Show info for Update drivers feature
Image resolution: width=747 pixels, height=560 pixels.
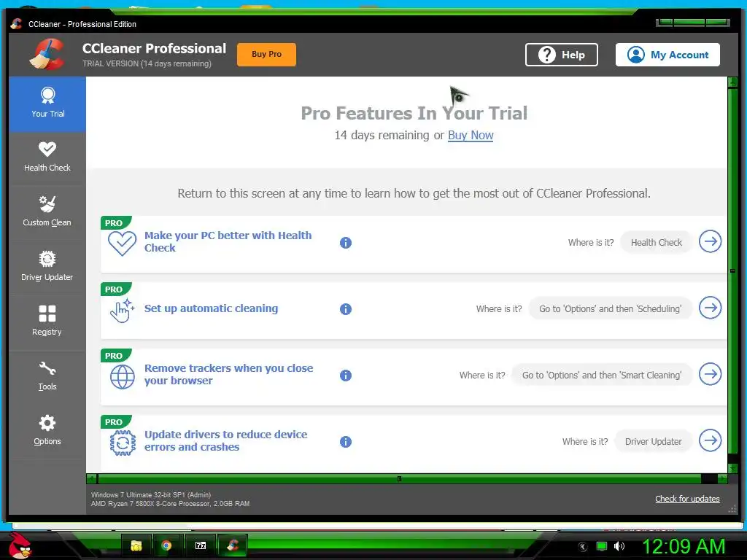pos(345,442)
